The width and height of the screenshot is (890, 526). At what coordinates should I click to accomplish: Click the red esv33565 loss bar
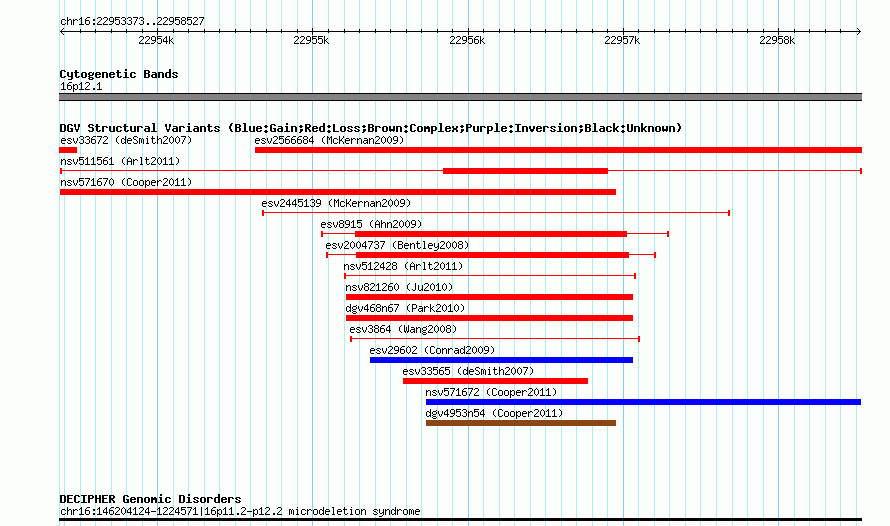[x=496, y=381]
